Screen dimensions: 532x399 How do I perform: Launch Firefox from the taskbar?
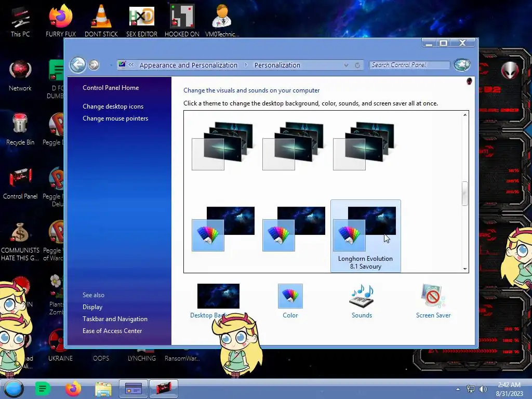(x=73, y=389)
